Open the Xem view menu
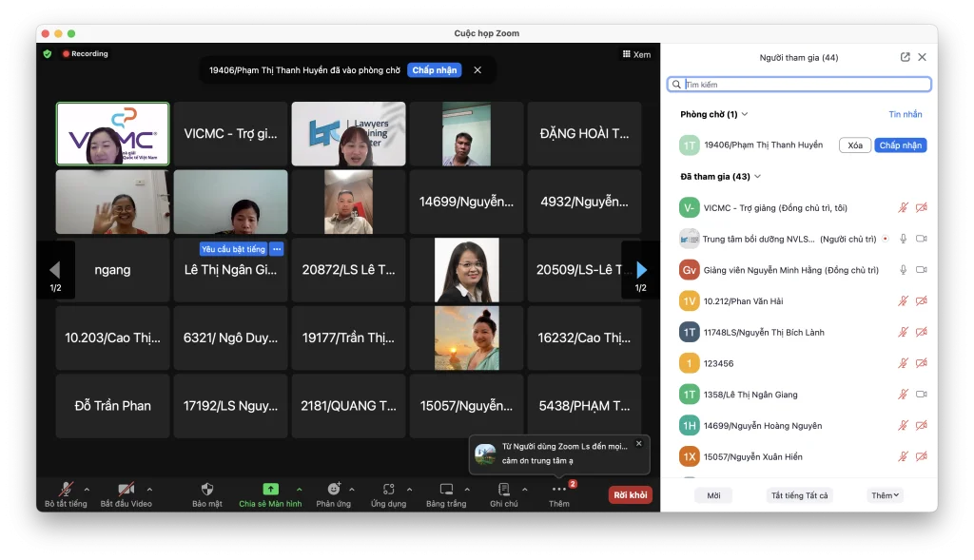The width and height of the screenshot is (974, 560). [636, 54]
